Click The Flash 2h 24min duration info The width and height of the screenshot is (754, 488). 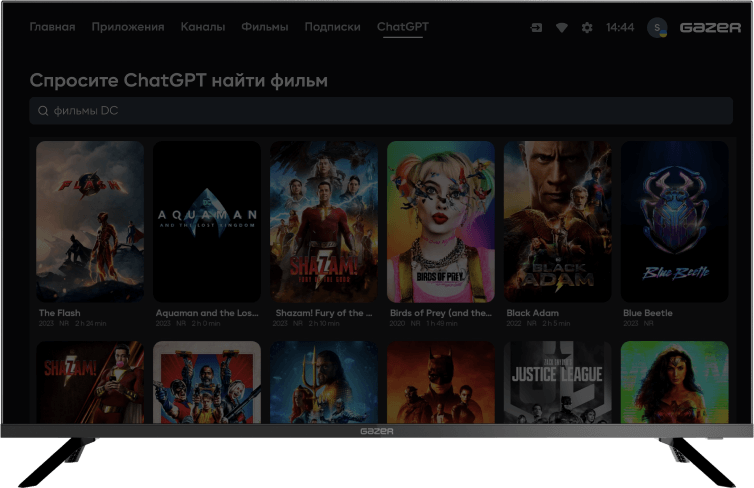tap(90, 324)
